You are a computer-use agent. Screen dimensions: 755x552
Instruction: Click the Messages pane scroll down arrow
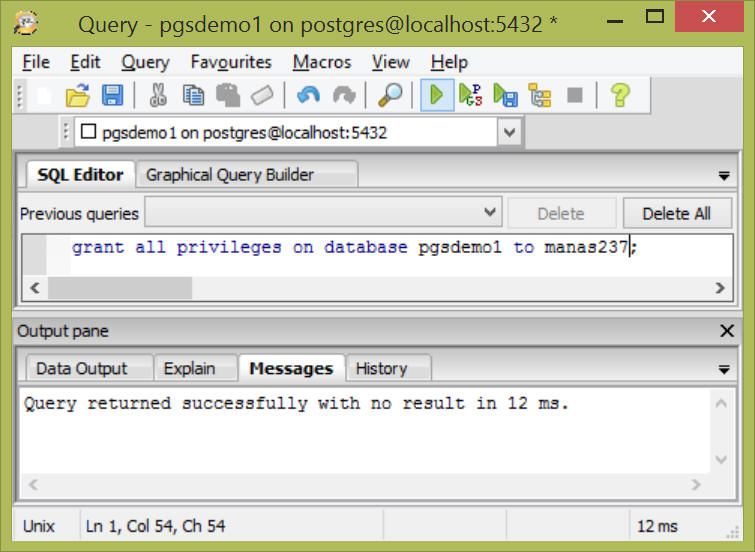point(721,460)
